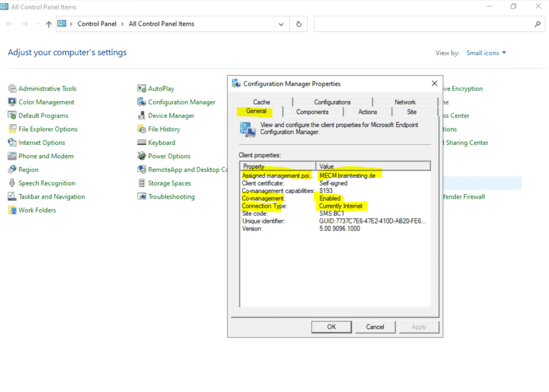Select the Site tab

point(412,112)
